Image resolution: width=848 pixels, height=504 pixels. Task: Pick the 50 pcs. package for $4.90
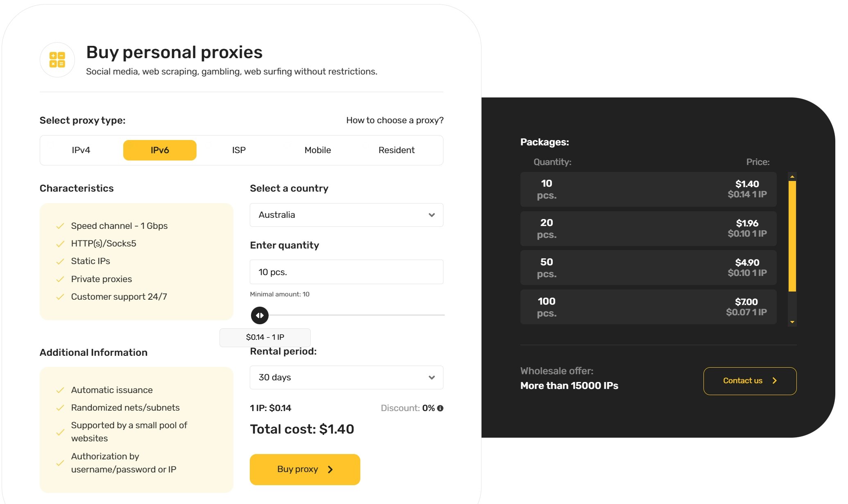point(648,268)
